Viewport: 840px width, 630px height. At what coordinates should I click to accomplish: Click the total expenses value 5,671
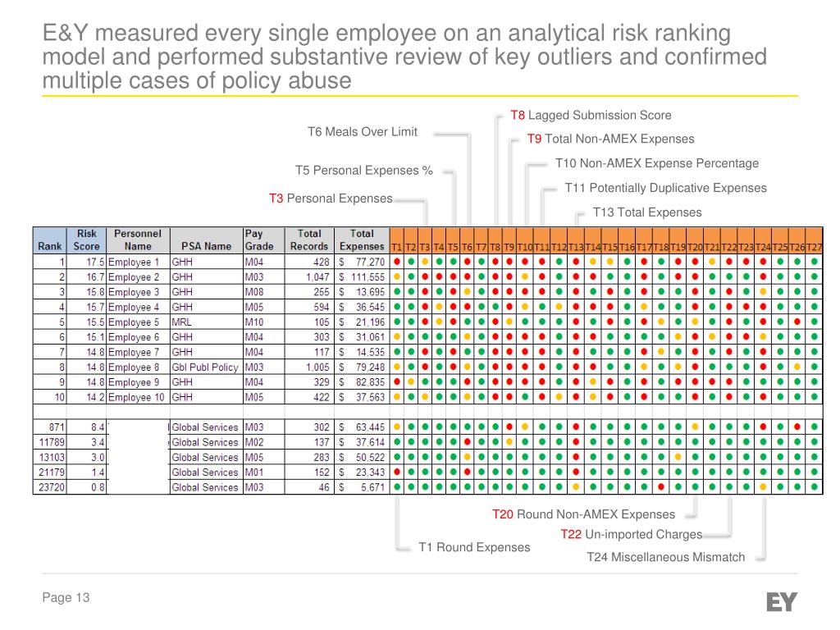[362, 487]
